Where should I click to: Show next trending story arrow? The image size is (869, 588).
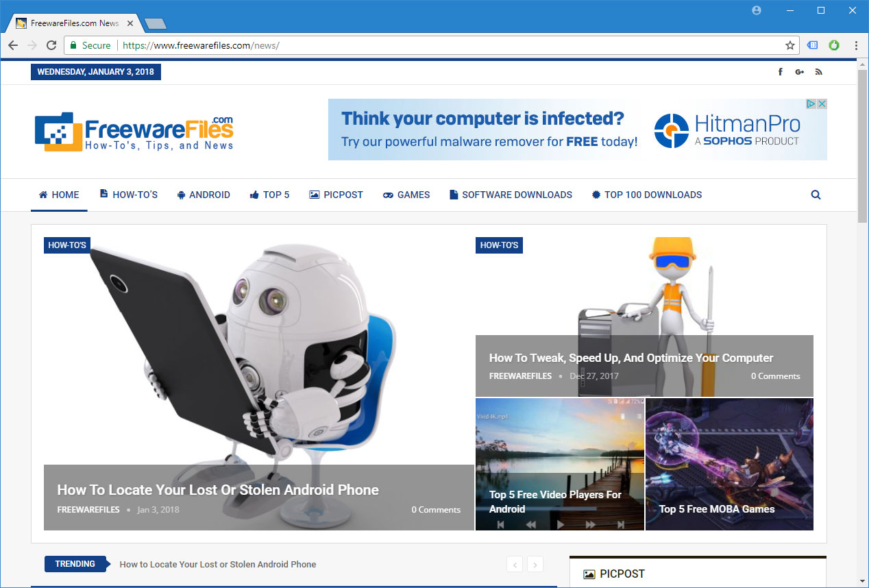(x=535, y=565)
